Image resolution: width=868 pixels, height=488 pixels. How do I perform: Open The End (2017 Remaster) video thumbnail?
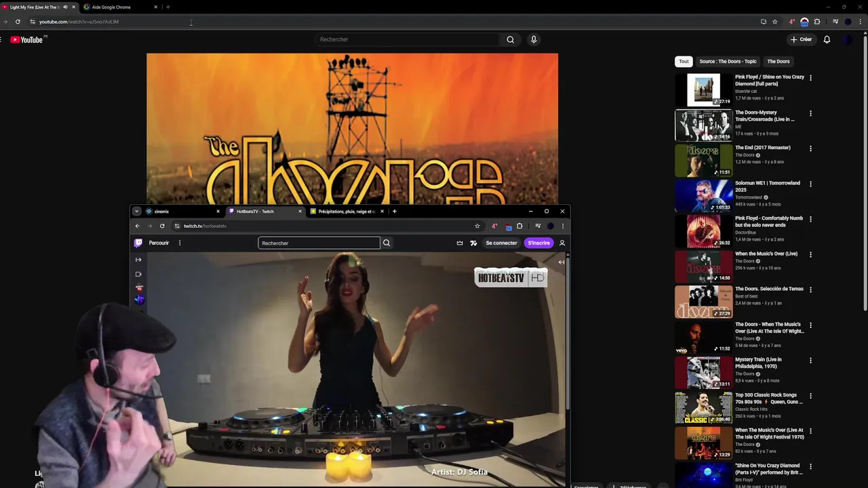pos(703,160)
